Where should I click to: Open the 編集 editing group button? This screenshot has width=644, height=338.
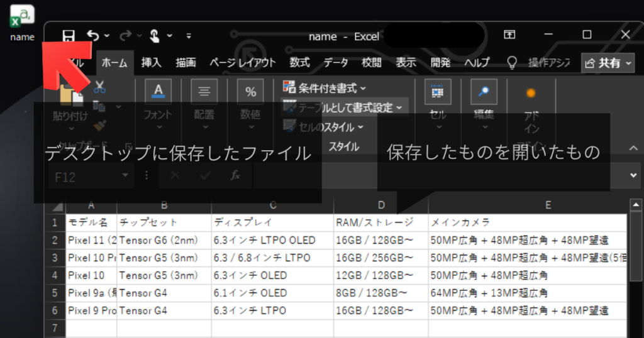click(484, 105)
